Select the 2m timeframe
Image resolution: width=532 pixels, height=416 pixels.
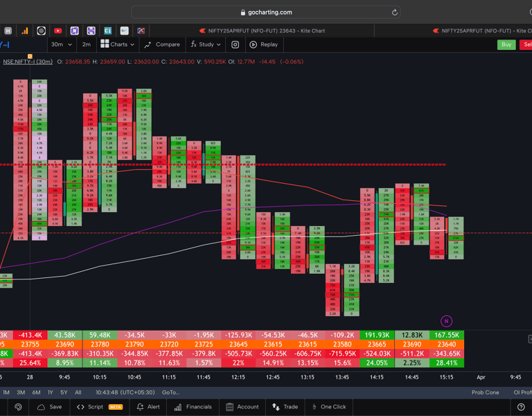87,44
